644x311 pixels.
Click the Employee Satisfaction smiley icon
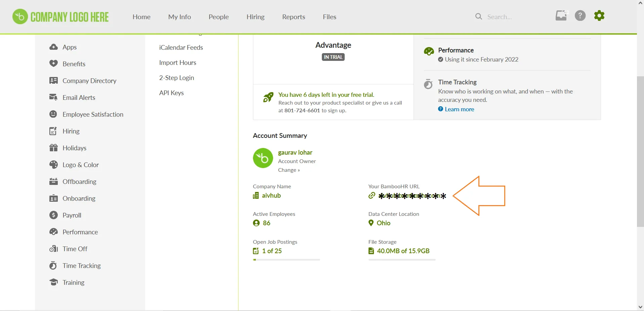coord(53,114)
